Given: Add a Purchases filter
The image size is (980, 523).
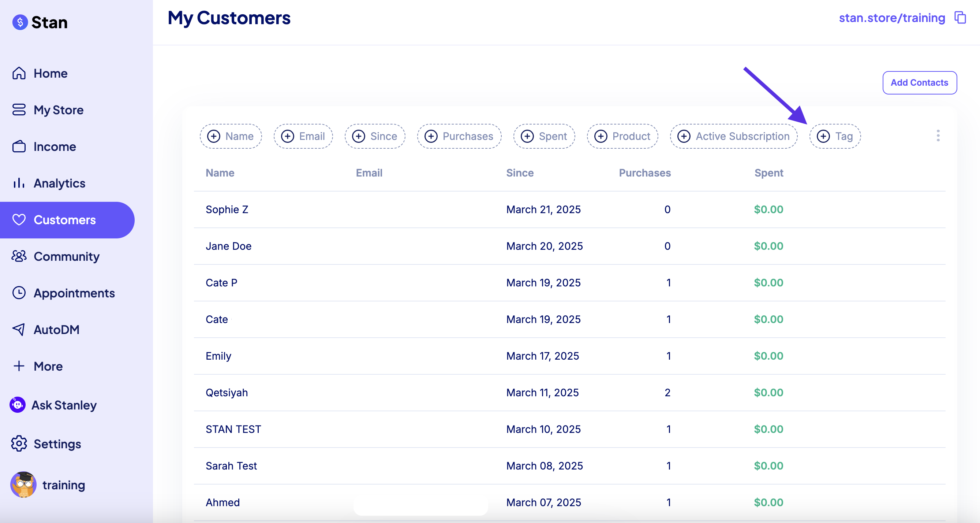Looking at the screenshot, I should coord(459,136).
